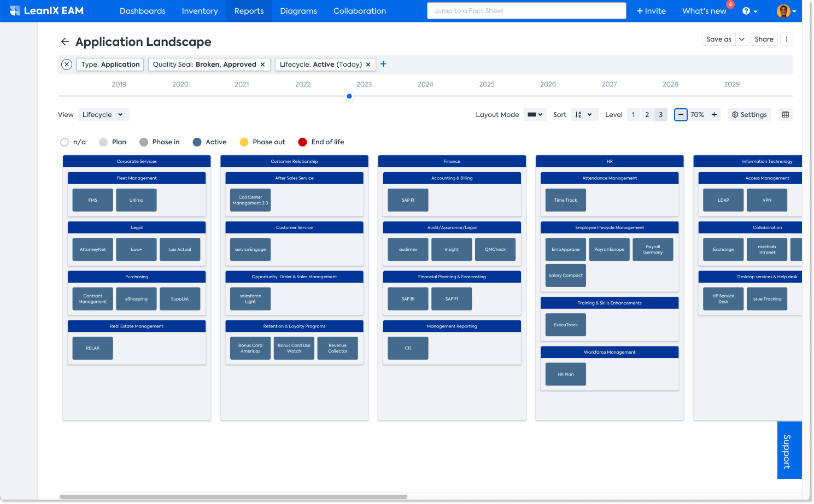Open the user avatar menu
814x504 pixels.
point(786,11)
